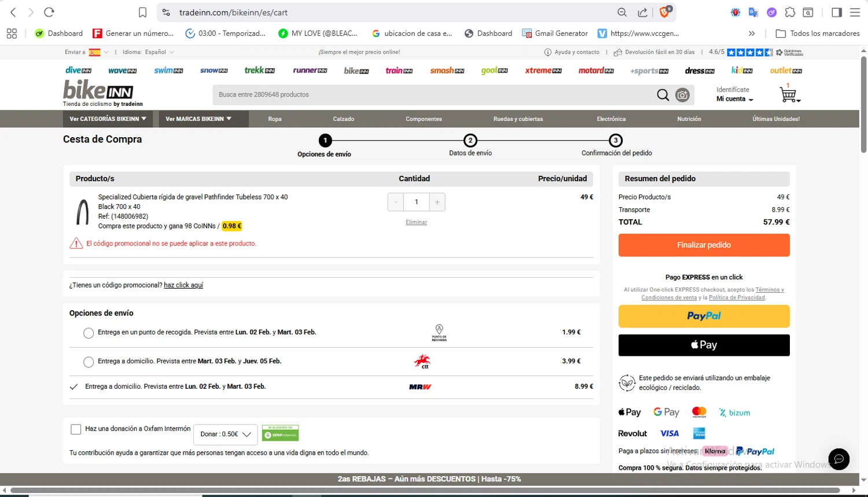Open the Calzado menu item

[344, 119]
